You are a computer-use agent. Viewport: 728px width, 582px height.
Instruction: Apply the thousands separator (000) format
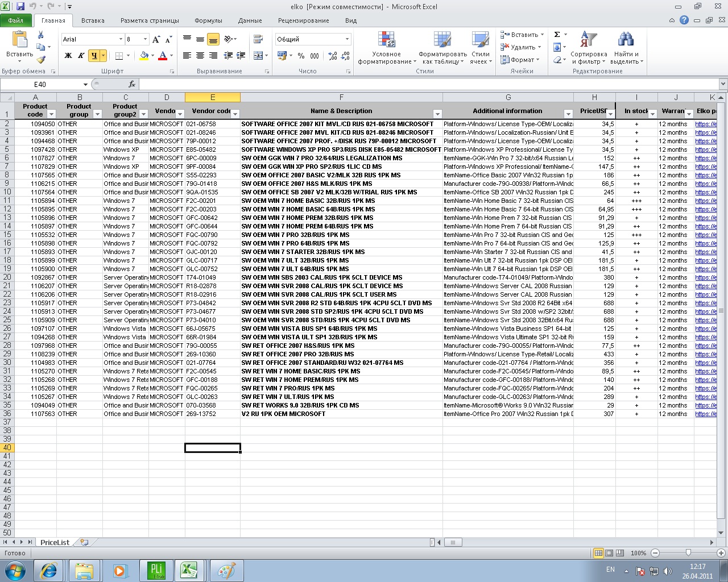click(315, 56)
